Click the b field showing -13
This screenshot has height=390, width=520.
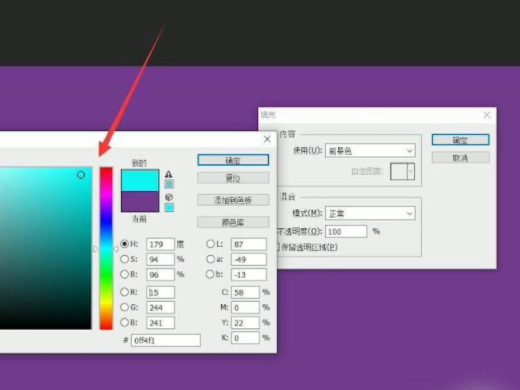(x=249, y=275)
